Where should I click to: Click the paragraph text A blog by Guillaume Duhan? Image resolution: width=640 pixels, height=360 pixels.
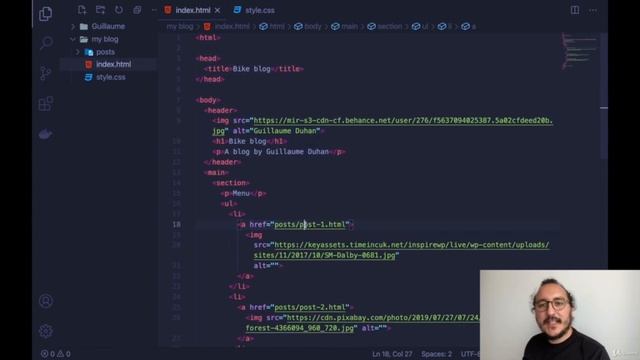click(x=276, y=152)
